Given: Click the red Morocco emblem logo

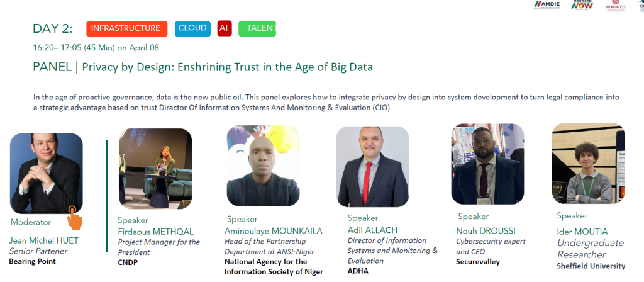Looking at the screenshot, I should coord(615,6).
